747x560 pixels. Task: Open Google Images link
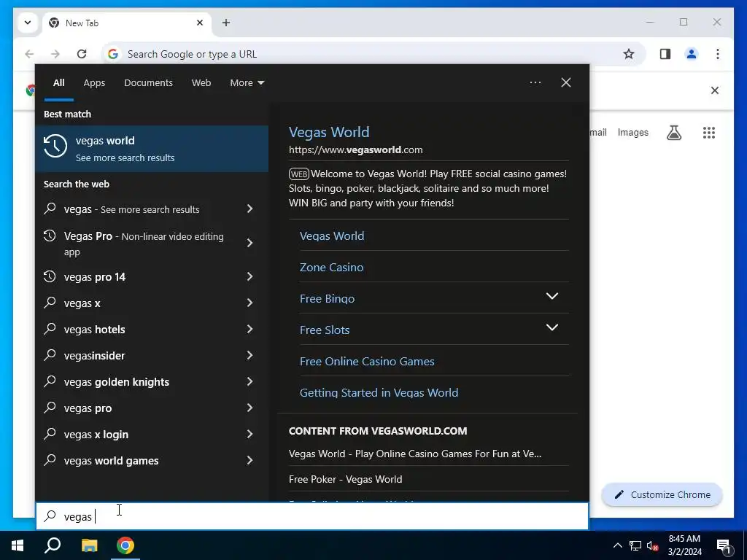pos(632,133)
